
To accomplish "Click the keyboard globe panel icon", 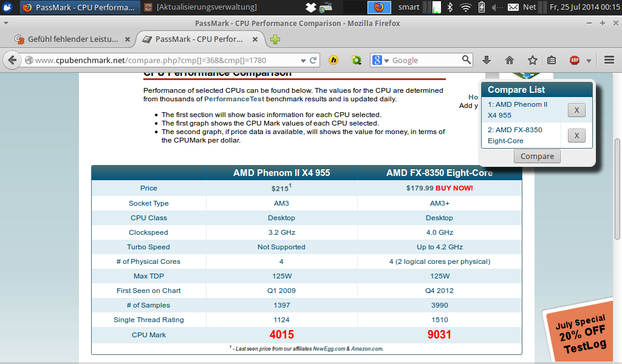I will click(326, 7).
